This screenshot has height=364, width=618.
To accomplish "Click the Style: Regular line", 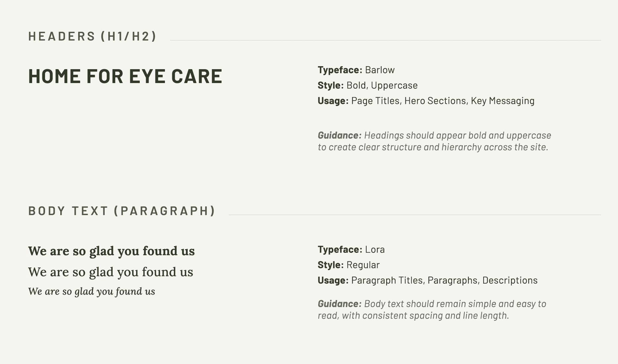I will 349,265.
